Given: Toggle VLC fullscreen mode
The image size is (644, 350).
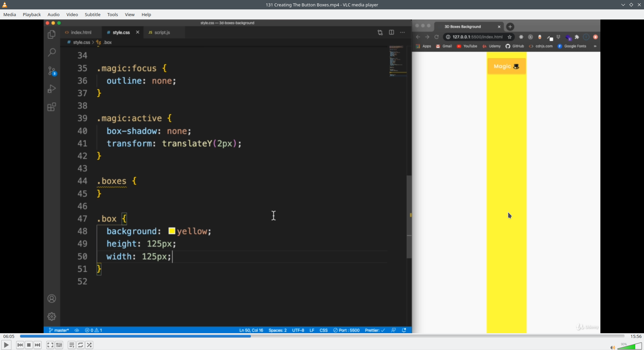Looking at the screenshot, I should [50, 345].
